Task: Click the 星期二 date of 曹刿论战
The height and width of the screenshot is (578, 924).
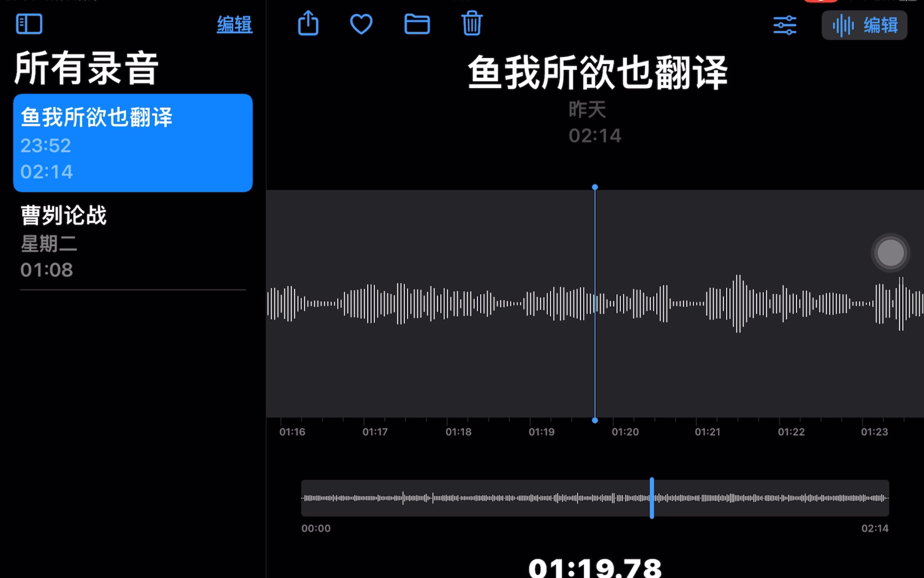Action: point(49,244)
